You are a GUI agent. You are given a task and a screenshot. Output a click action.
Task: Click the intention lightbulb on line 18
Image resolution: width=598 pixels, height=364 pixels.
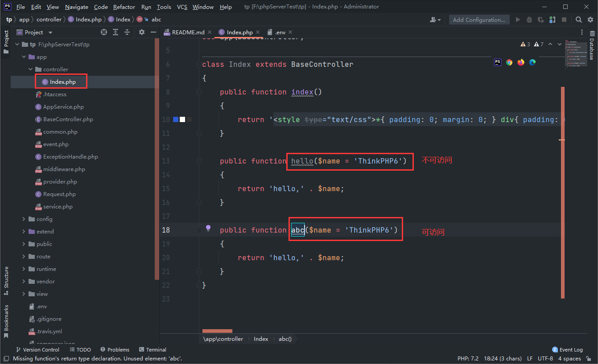208,228
